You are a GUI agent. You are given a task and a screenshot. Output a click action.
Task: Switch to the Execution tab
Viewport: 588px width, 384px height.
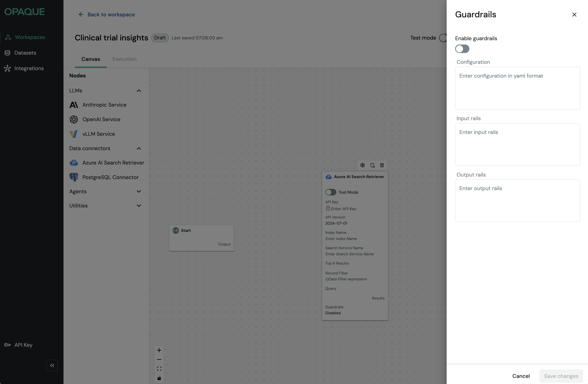click(124, 59)
